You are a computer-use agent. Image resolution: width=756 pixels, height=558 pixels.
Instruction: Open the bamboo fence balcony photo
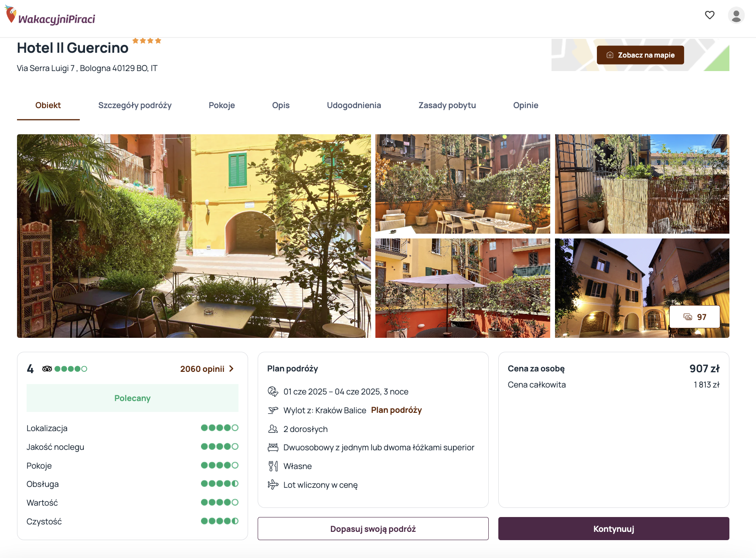642,184
